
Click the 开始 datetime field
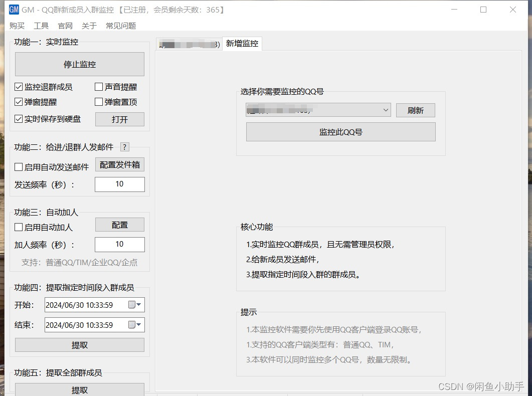point(95,305)
